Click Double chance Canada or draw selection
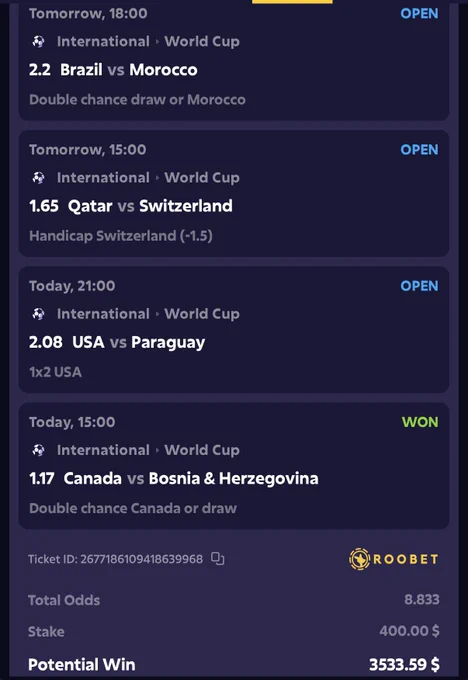This screenshot has height=680, width=468. 133,508
